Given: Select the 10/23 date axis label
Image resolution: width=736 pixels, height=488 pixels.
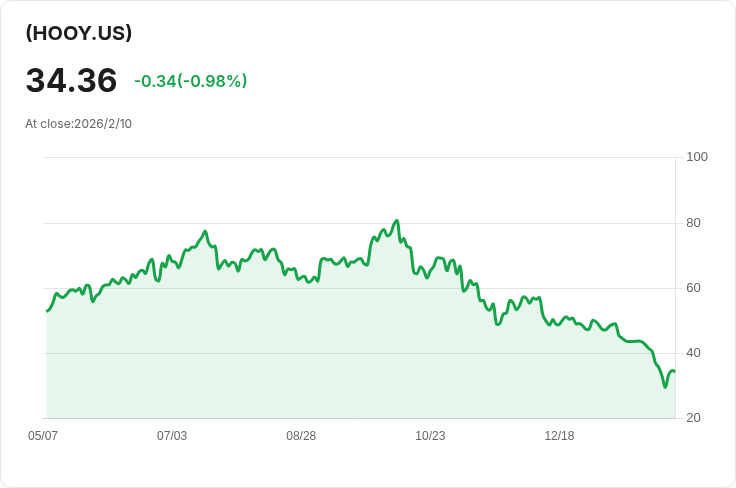Looking at the screenshot, I should click(x=430, y=436).
